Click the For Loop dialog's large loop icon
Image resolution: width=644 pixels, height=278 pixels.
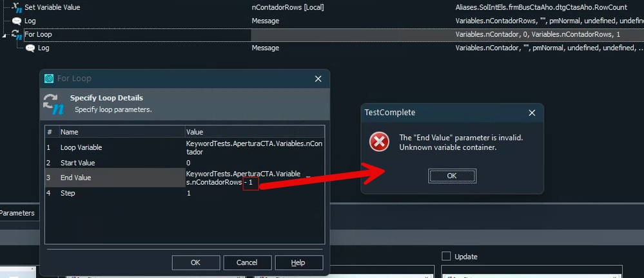click(54, 104)
